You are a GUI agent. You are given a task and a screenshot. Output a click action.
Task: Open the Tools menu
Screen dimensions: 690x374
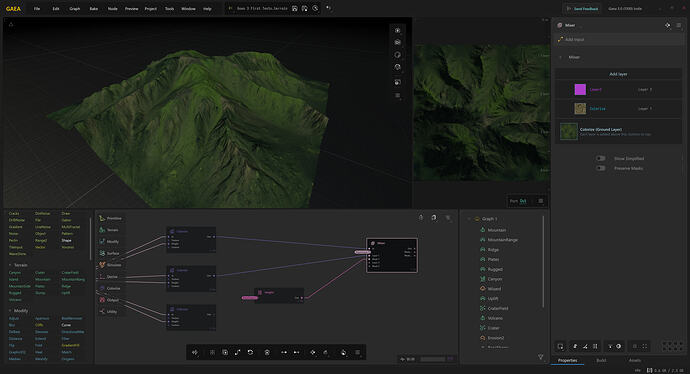[x=169, y=9]
